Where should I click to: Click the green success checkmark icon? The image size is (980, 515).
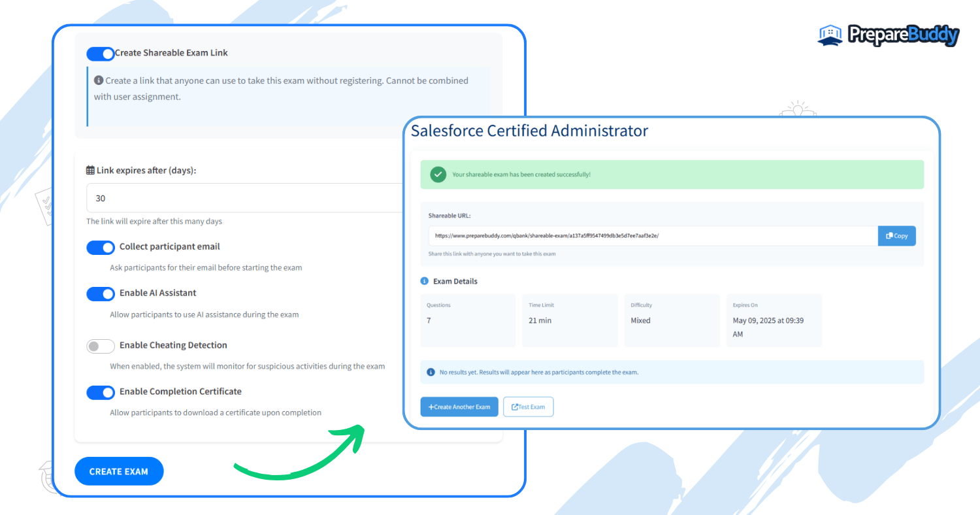pos(438,174)
